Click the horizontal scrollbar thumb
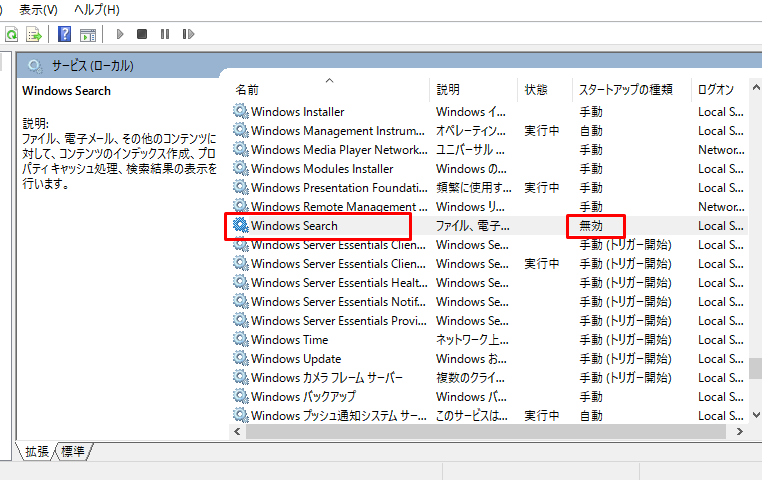Image resolution: width=768 pixels, height=486 pixels. (486, 432)
